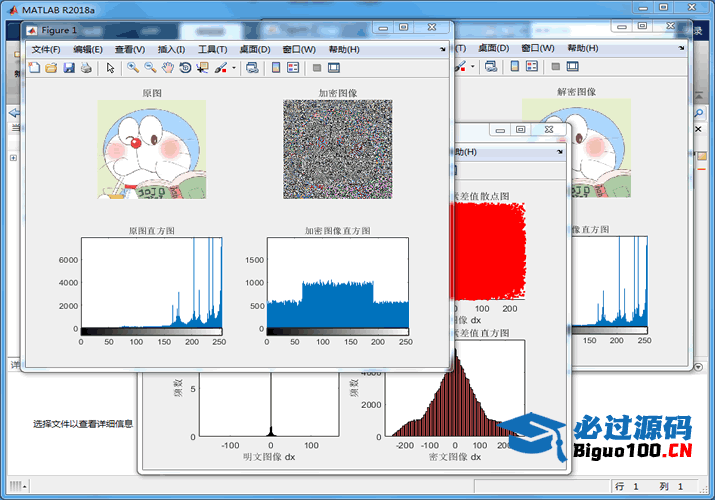This screenshot has height=500, width=715.
Task: Dock Figure 1 with the menu bar arrow
Action: (x=442, y=49)
